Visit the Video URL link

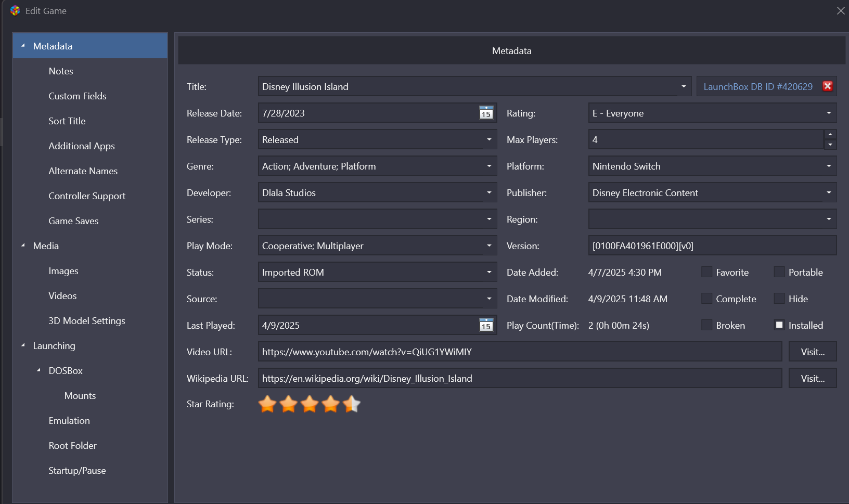click(x=813, y=352)
